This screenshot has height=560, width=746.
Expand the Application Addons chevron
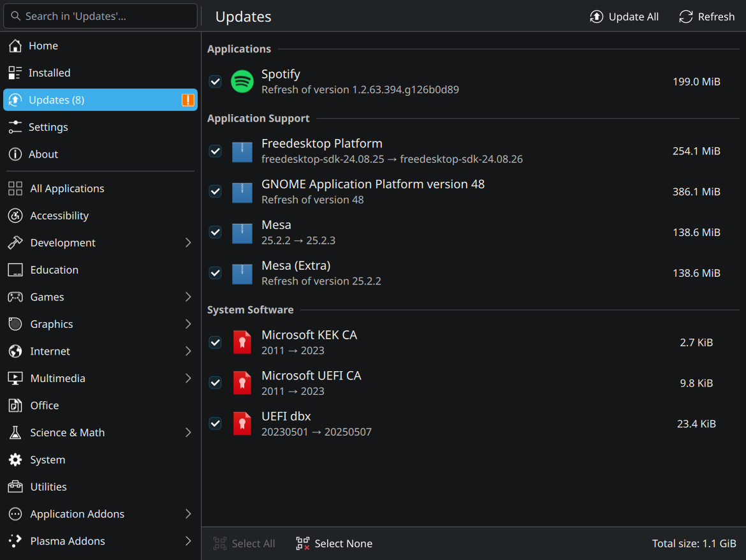pyautogui.click(x=188, y=514)
